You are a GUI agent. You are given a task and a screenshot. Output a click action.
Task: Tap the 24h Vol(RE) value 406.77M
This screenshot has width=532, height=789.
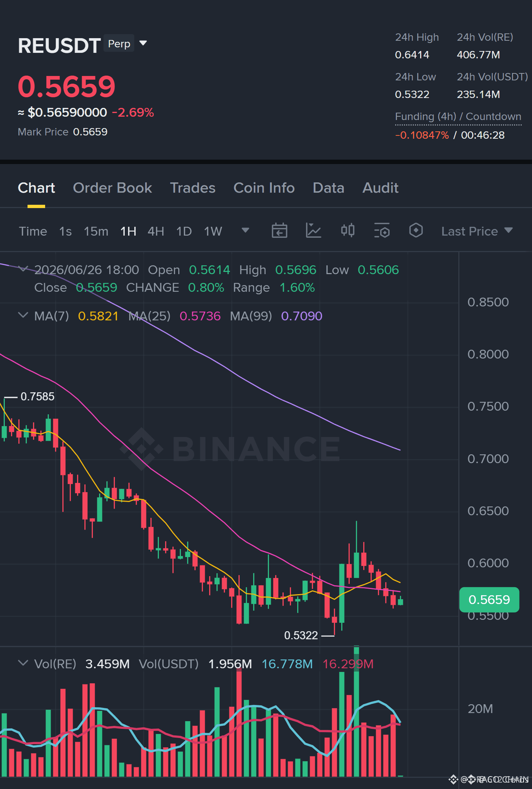pos(478,55)
